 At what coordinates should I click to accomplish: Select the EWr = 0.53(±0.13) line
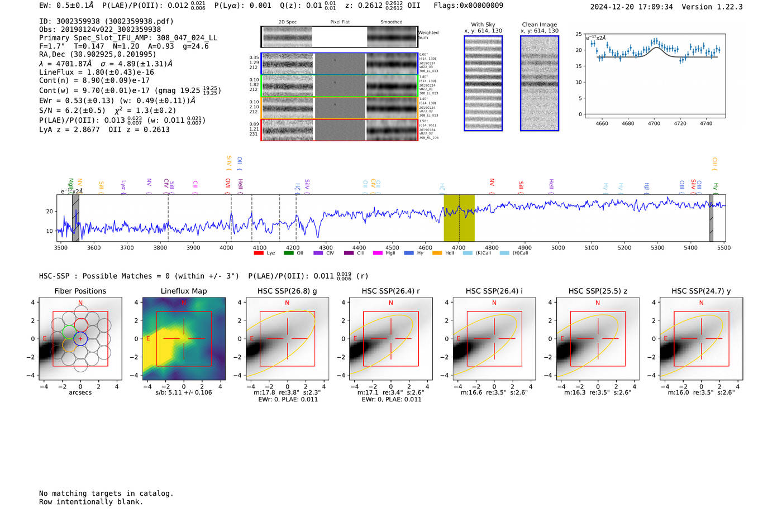coord(117,101)
